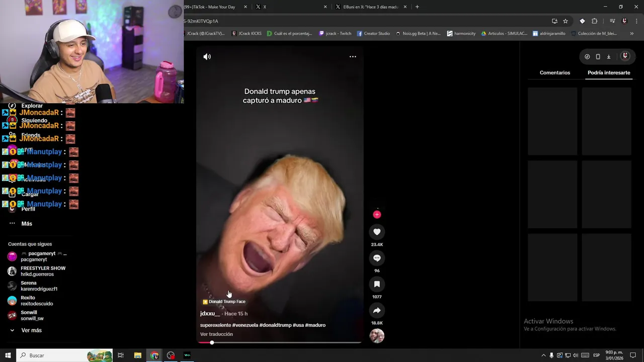Open the notification center icon

pyautogui.click(x=633, y=355)
